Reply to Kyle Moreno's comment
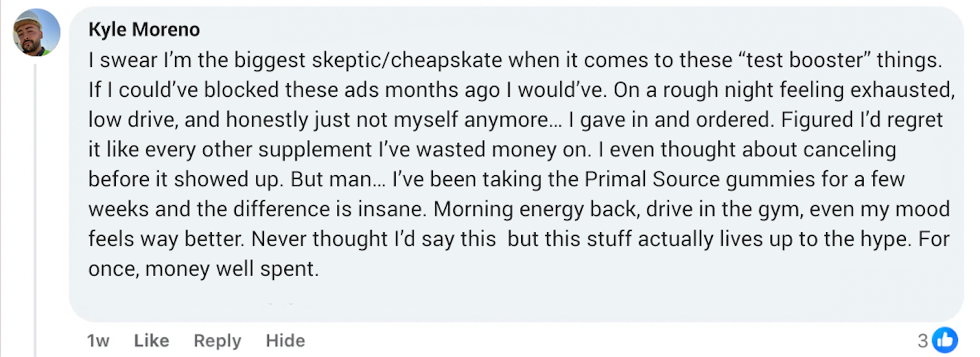This screenshot has height=357, width=980. pos(217,340)
